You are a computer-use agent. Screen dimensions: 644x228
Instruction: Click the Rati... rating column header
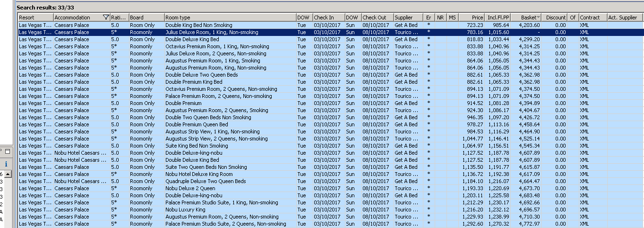[x=120, y=18]
